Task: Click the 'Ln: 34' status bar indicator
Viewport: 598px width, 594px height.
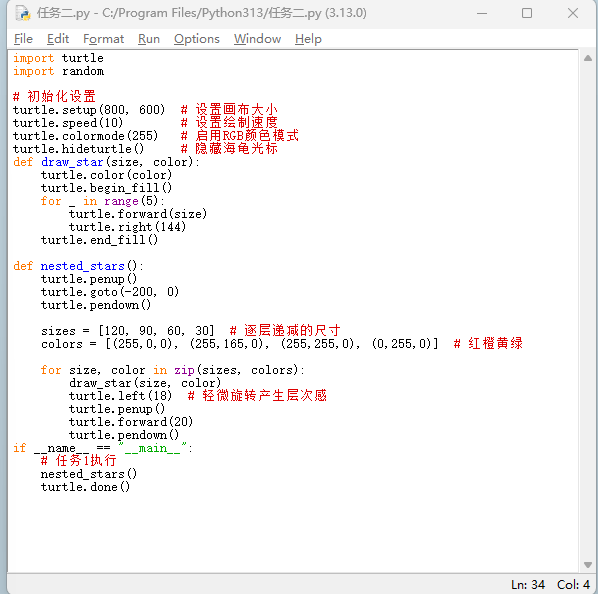Action: pos(528,584)
